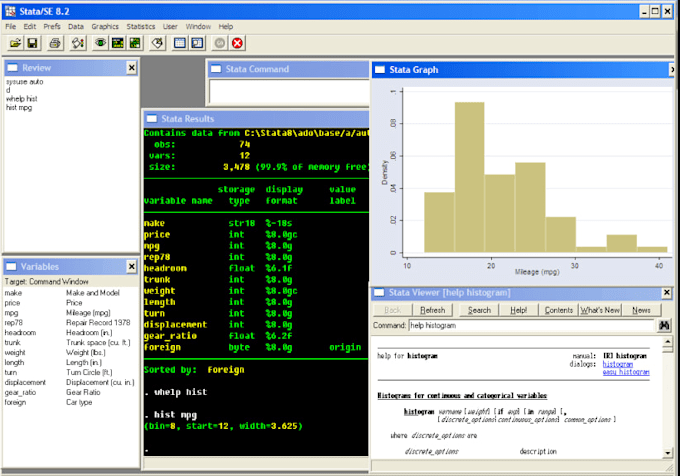Click the Print Results printer icon
The height and width of the screenshot is (476, 680).
pos(56,43)
